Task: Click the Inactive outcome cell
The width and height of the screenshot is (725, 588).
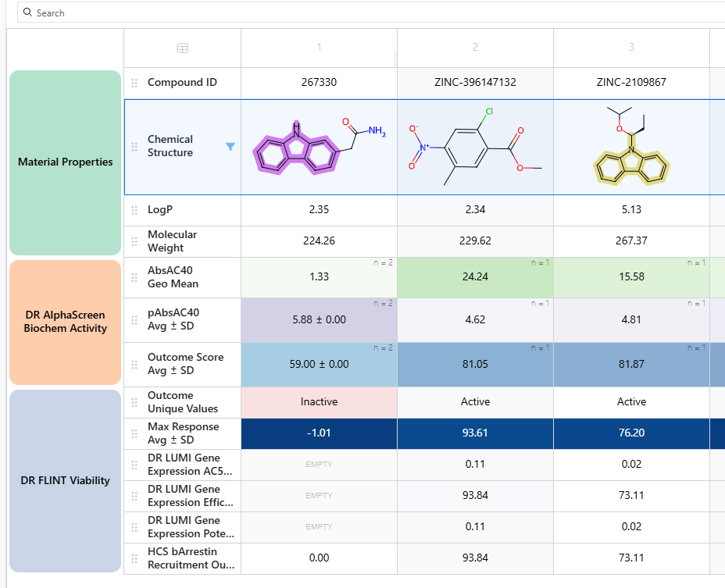Action: pos(319,402)
